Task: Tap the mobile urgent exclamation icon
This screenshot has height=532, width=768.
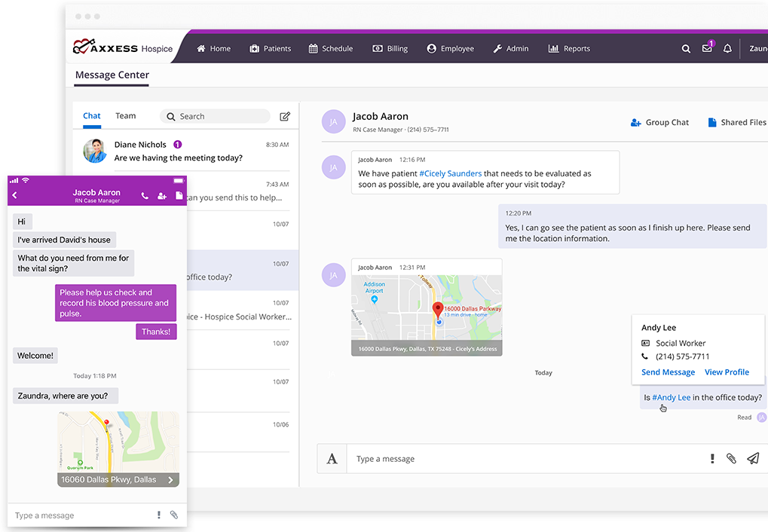Action: 159,515
